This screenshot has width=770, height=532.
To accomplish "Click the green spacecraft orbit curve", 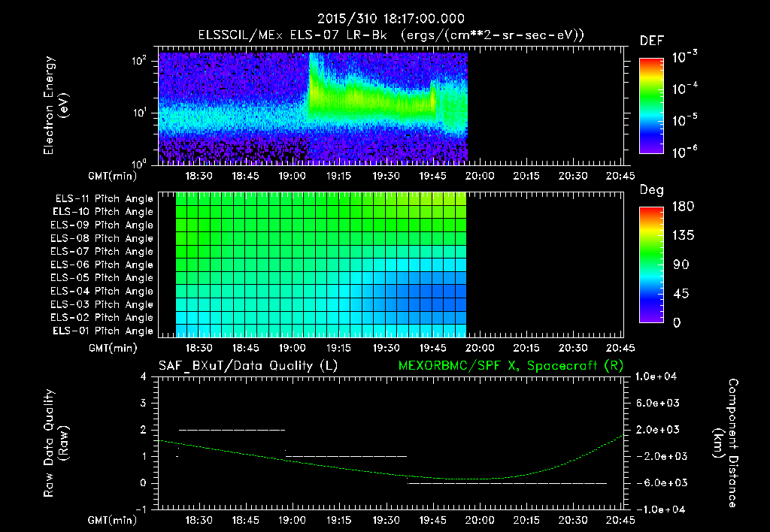I will (390, 475).
